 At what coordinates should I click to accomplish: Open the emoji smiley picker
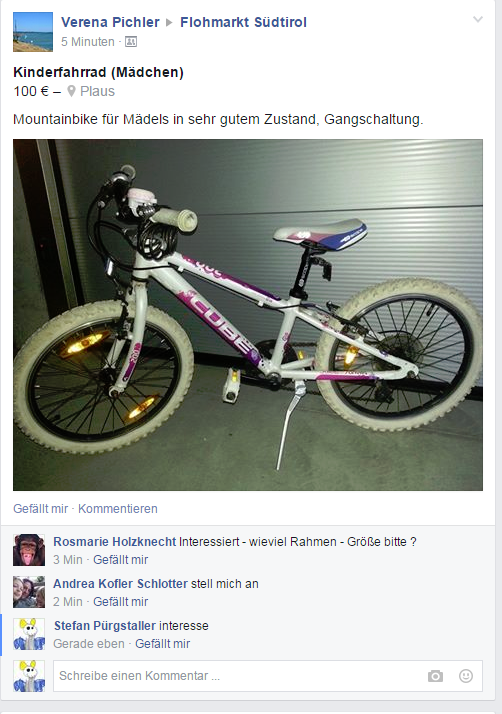click(x=466, y=676)
